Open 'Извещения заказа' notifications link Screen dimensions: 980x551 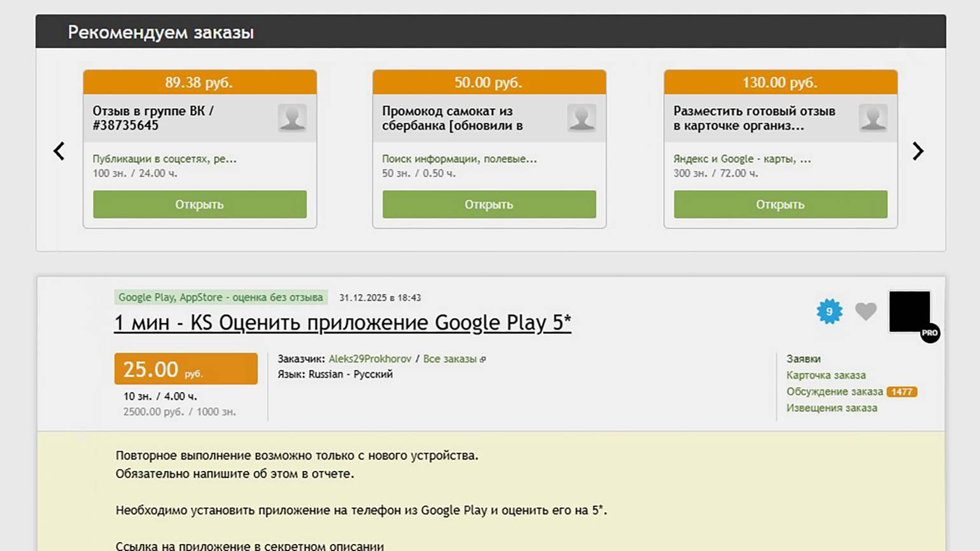point(831,408)
